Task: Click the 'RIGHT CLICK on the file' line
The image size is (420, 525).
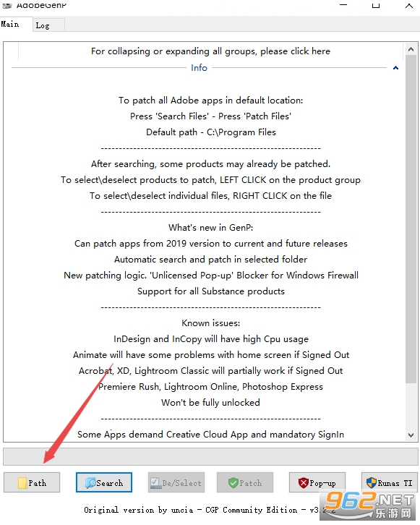Action: pyautogui.click(x=210, y=196)
